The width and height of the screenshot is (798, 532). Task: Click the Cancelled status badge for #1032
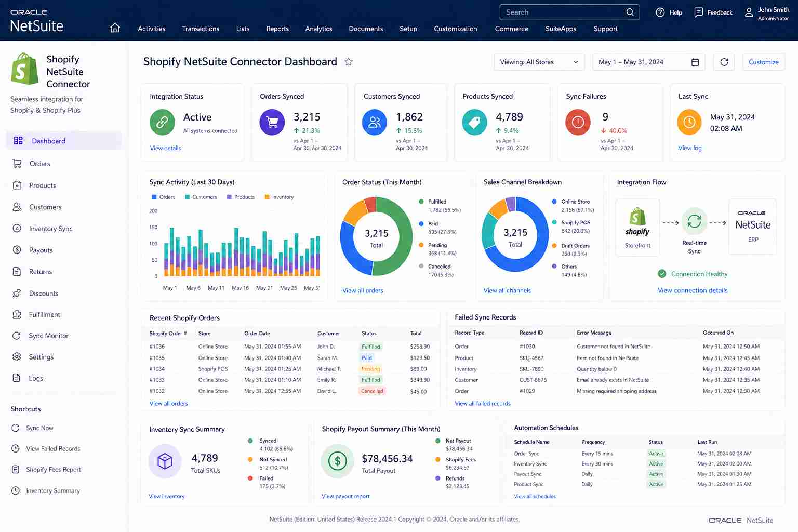372,391
